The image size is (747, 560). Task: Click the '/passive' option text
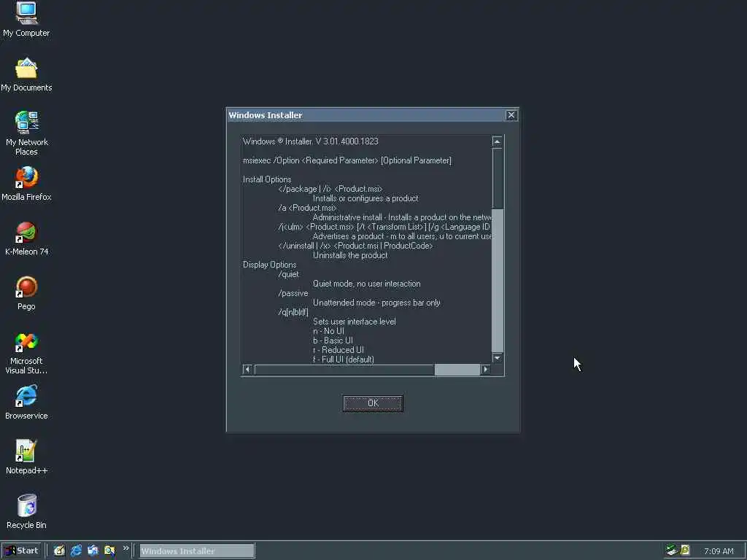293,293
